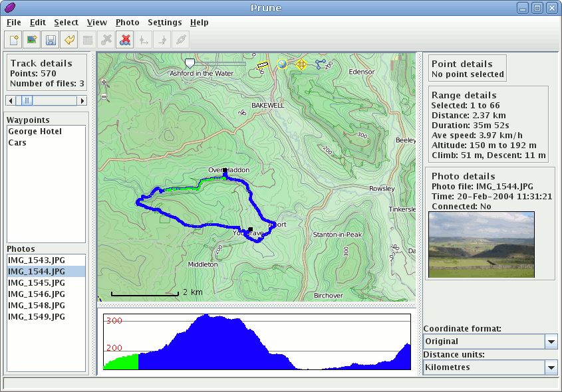Click the Add photos toolbar icon
Image resolution: width=562 pixels, height=392 pixels.
point(31,40)
